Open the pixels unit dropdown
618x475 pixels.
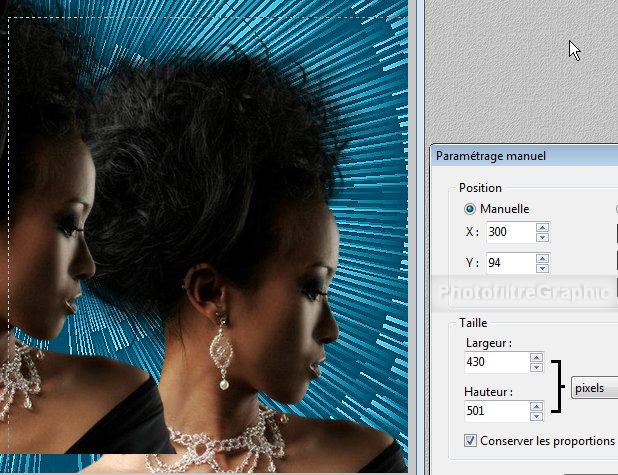[x=595, y=388]
